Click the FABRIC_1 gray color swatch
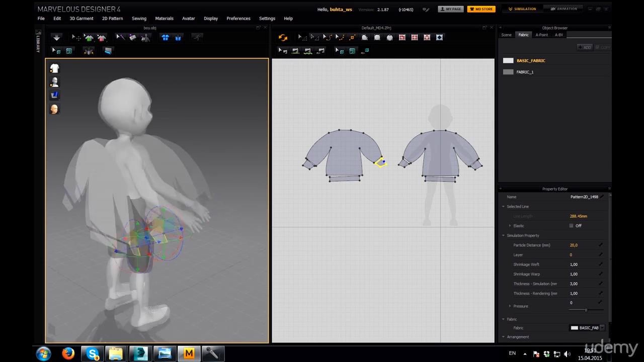This screenshot has width=644, height=362. click(x=508, y=72)
